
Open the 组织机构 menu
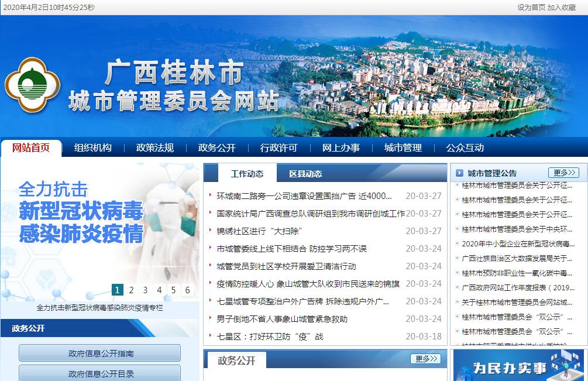(92, 148)
